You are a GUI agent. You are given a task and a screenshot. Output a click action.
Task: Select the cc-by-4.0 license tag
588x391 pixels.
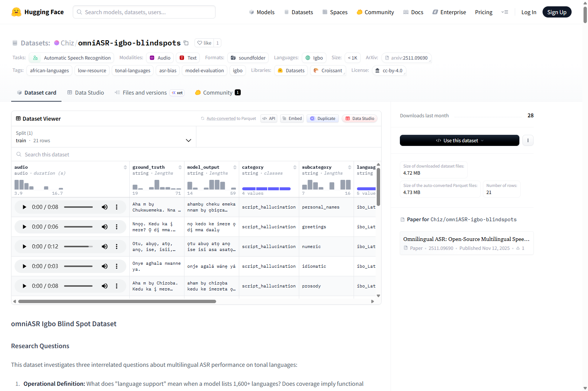(389, 70)
